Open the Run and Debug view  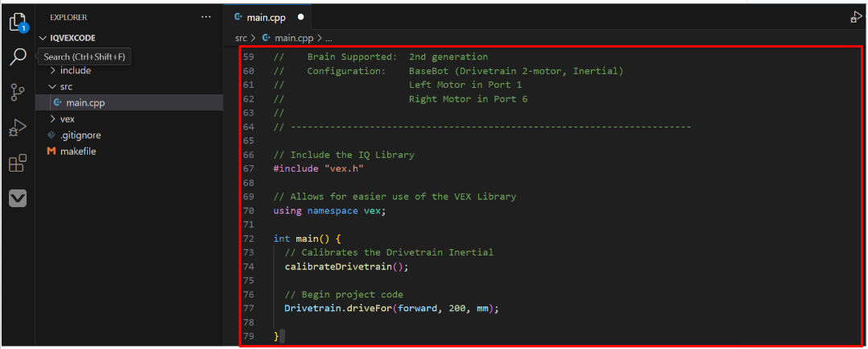(x=18, y=127)
